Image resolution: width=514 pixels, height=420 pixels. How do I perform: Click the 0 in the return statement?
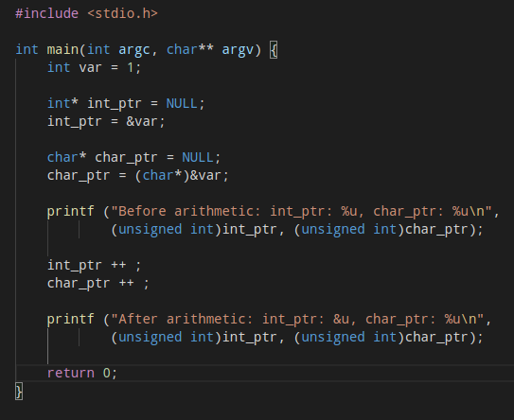pyautogui.click(x=107, y=373)
